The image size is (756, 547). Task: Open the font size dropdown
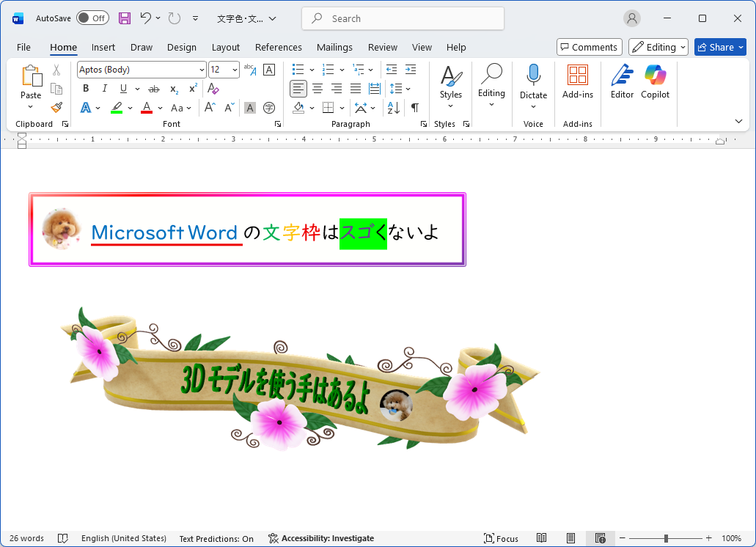pos(235,70)
